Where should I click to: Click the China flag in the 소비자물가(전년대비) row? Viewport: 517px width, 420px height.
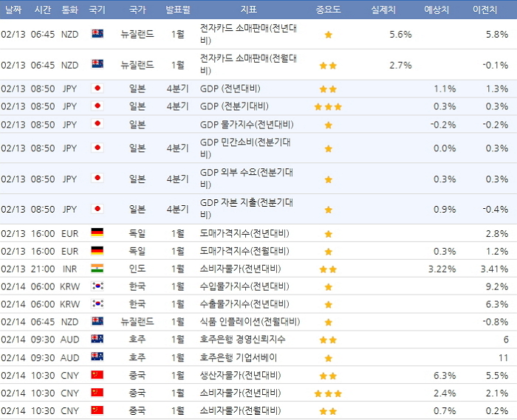click(97, 393)
